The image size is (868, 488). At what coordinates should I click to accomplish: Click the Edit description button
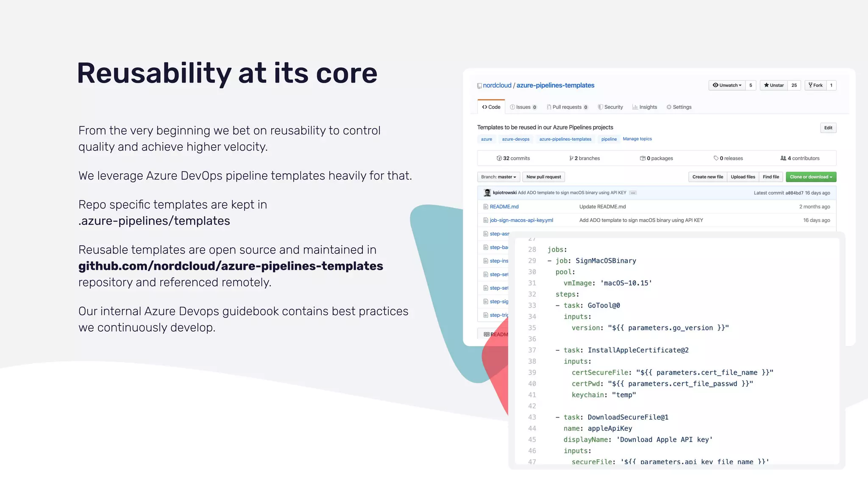point(828,128)
